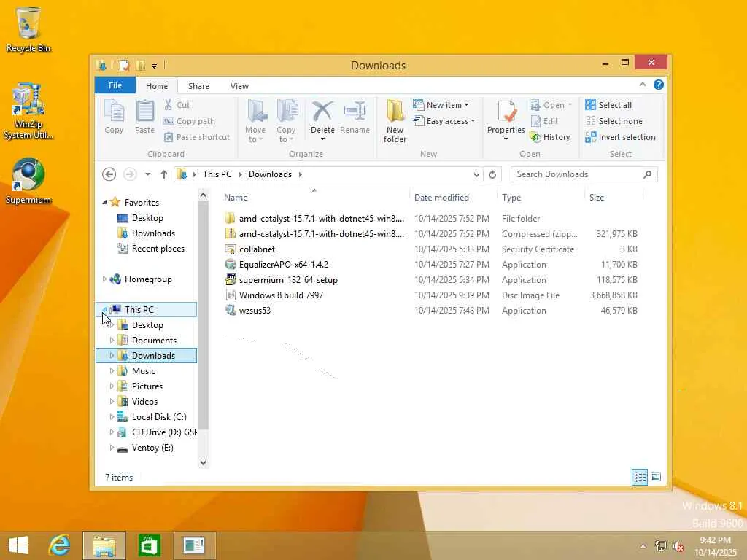Viewport: 747px width, 560px height.
Task: Switch to the Share ribbon tab
Action: pos(198,86)
